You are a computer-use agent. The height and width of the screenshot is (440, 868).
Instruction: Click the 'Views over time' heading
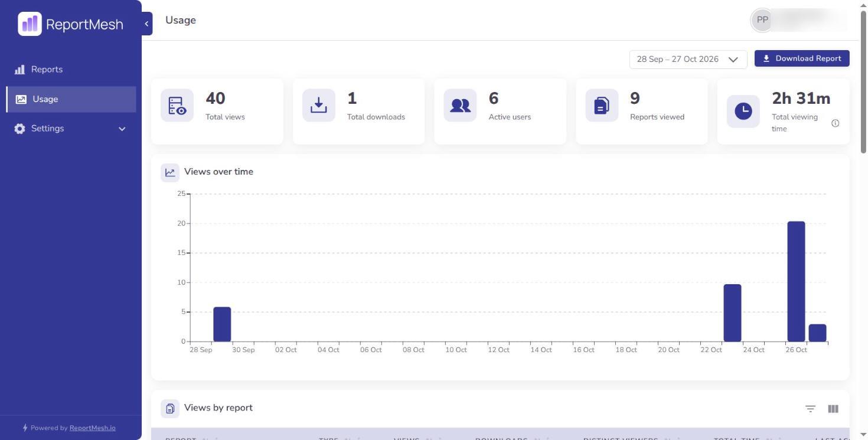coord(218,172)
